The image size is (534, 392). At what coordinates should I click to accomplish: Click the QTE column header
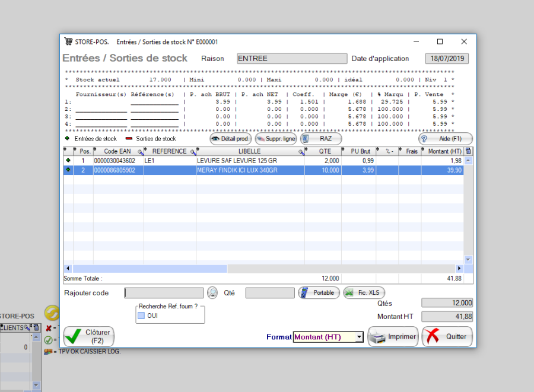[x=325, y=152]
